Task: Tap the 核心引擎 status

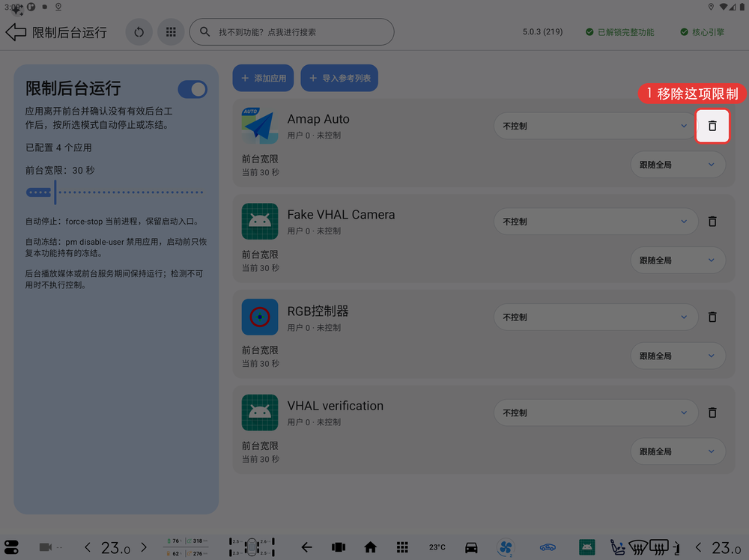Action: (703, 32)
